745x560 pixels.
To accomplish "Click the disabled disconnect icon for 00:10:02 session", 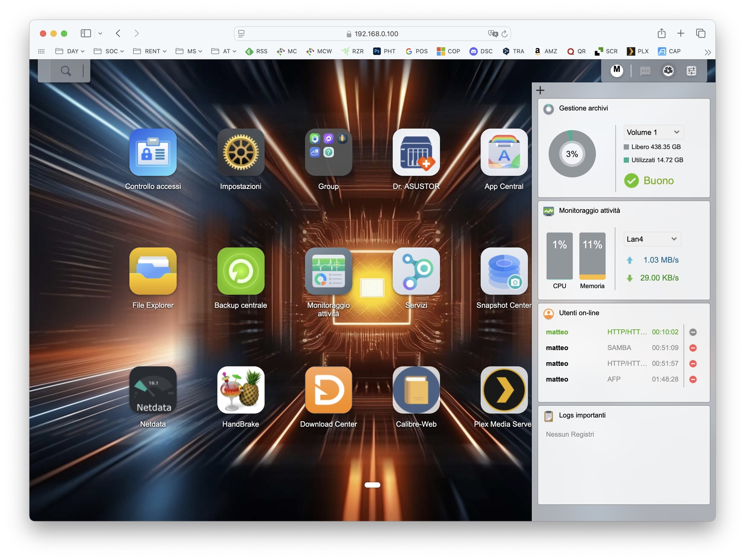I will click(x=693, y=332).
